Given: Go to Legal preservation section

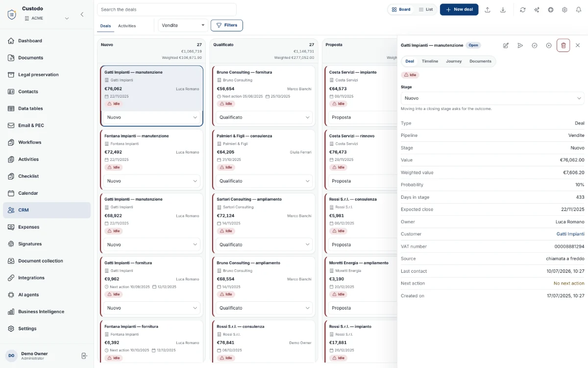Looking at the screenshot, I should coord(47,75).
